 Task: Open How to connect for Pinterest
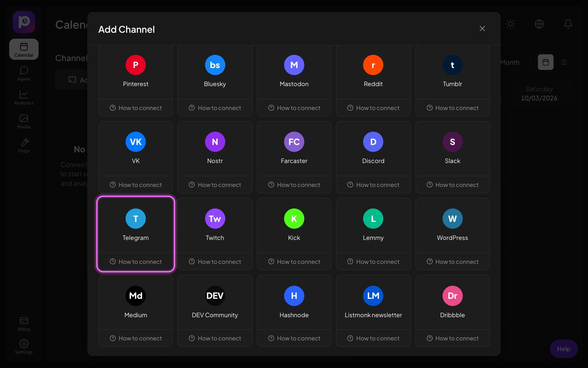click(136, 108)
